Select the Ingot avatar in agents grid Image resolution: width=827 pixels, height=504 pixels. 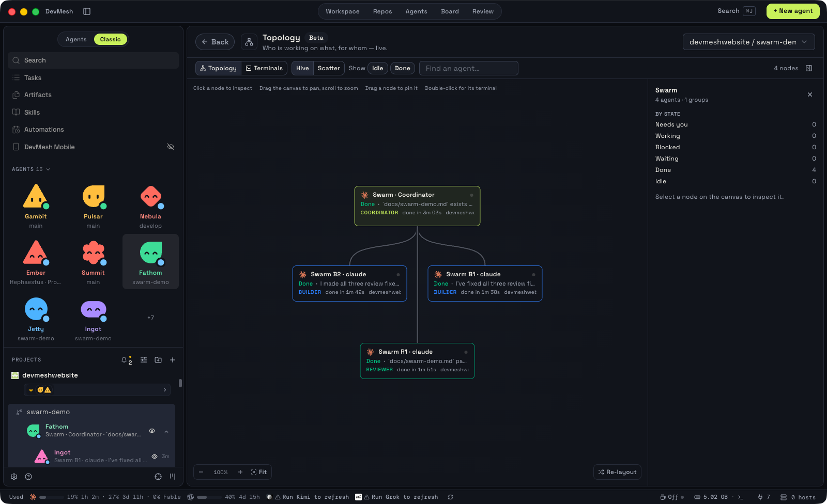coord(93,309)
